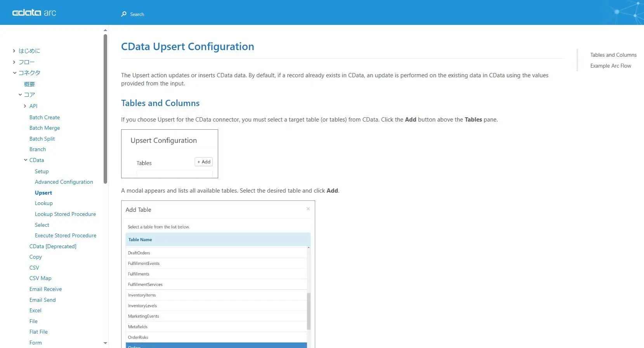Click the sidebar scroll up arrow
The height and width of the screenshot is (348, 644).
tap(105, 30)
